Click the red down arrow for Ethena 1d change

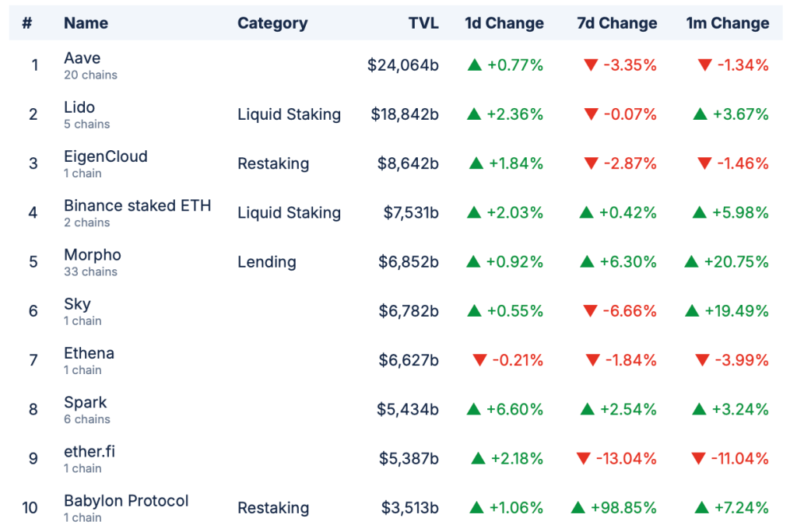[479, 360]
